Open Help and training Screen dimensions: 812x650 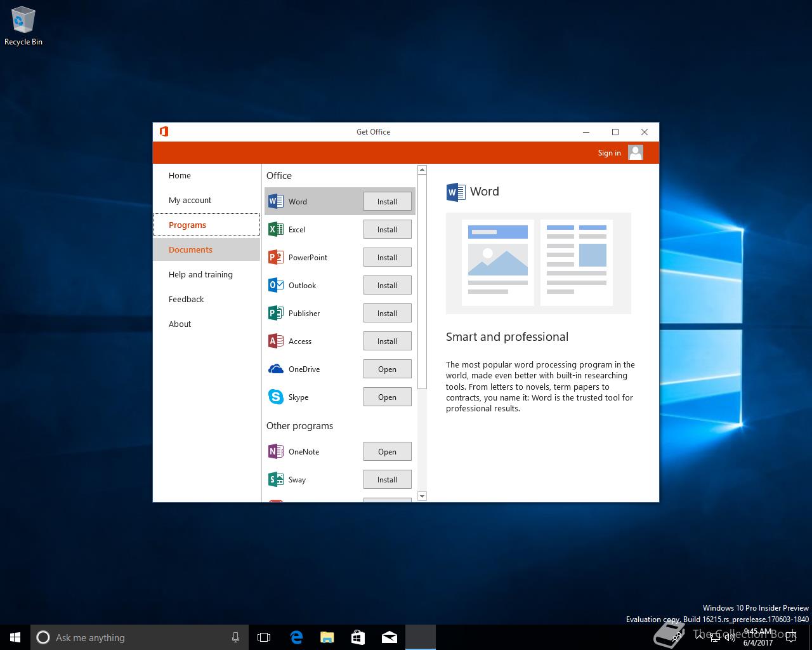coord(206,274)
